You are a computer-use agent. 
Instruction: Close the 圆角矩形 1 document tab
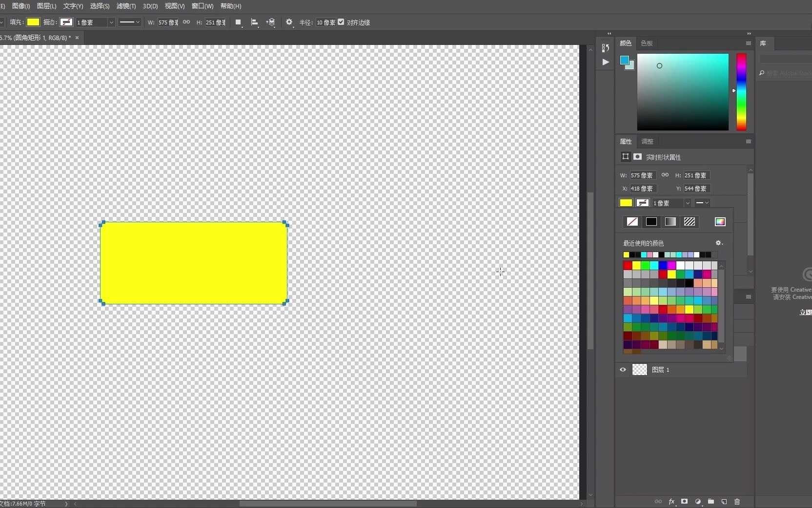tap(77, 38)
